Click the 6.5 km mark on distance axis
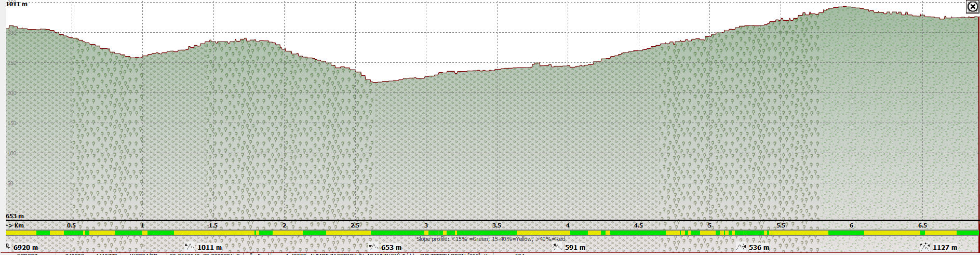 [922, 225]
